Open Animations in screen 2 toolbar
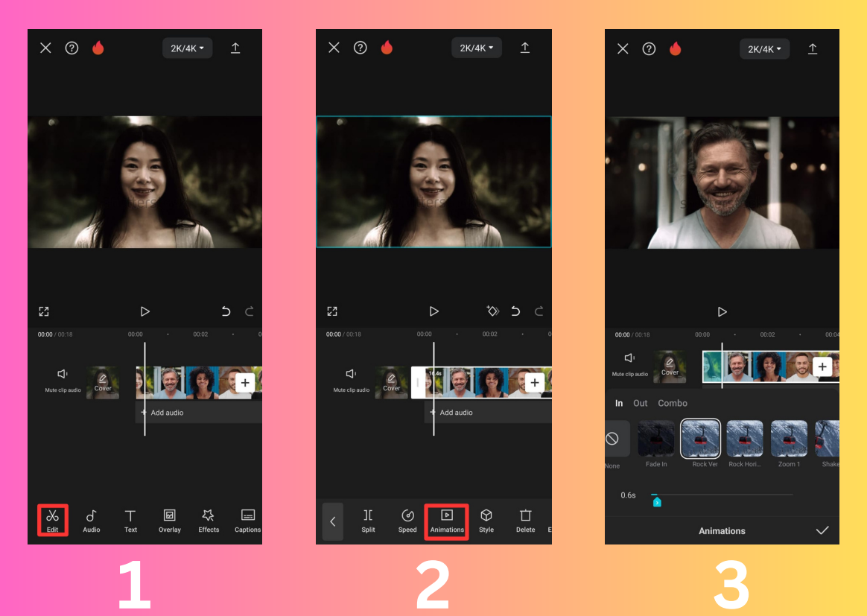This screenshot has width=867, height=616. click(447, 521)
